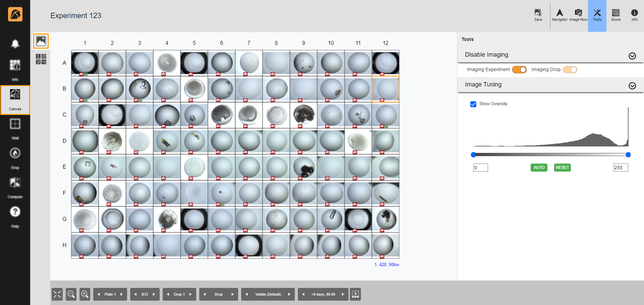Collapse the Image Tuning section

(x=632, y=86)
